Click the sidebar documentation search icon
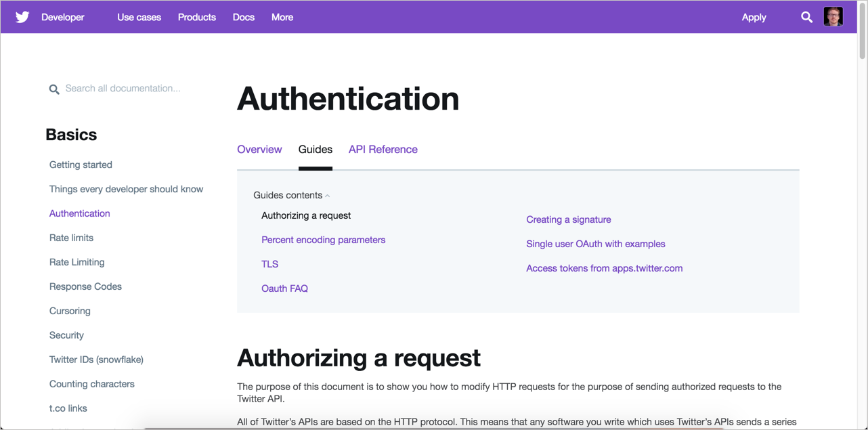Viewport: 868px width, 430px height. click(x=54, y=89)
